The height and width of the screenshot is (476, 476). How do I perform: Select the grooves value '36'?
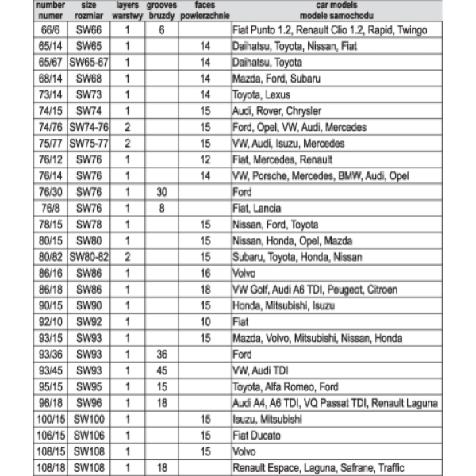pos(162,355)
